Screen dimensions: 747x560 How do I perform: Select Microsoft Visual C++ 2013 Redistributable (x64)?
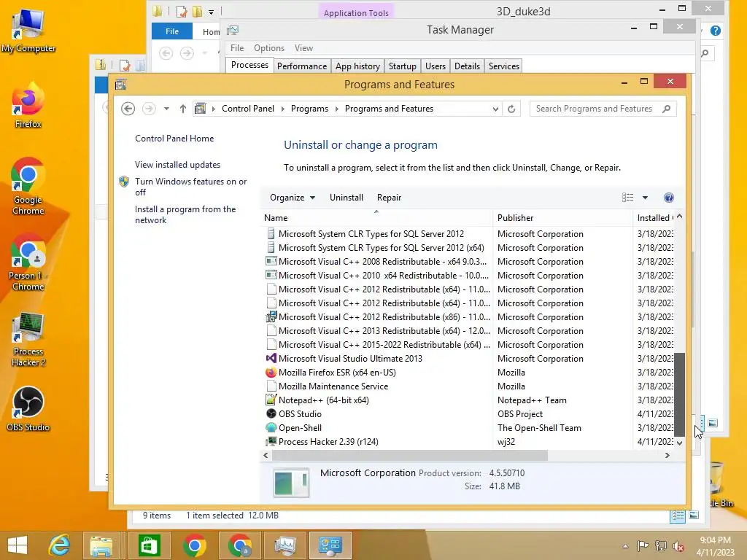tap(469, 331)
